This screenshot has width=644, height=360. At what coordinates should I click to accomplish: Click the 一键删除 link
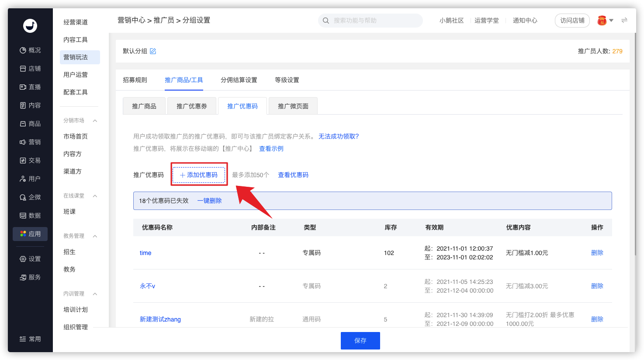coord(209,201)
